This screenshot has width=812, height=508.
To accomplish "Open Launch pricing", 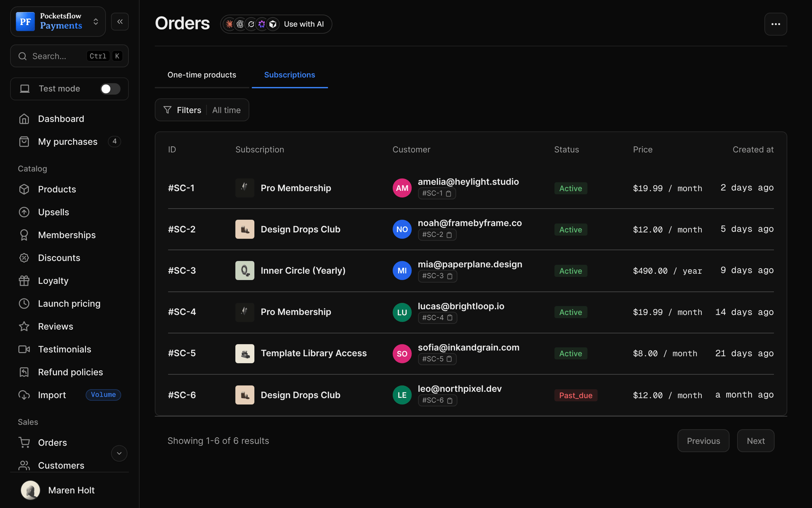I will point(69,304).
